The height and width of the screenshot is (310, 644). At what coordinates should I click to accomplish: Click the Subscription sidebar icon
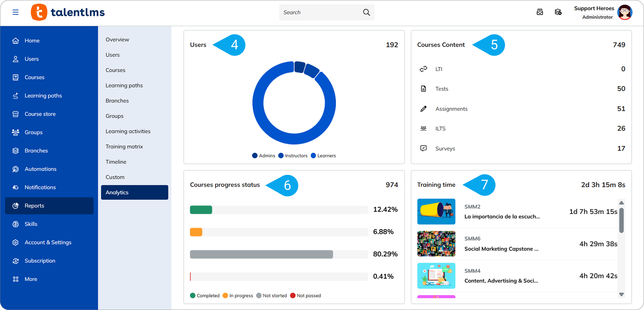click(x=16, y=261)
